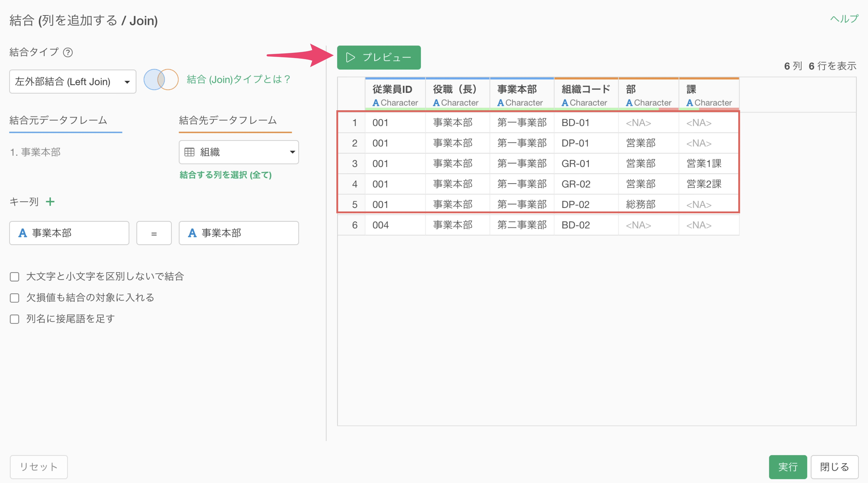Click the 課 column header

[691, 90]
